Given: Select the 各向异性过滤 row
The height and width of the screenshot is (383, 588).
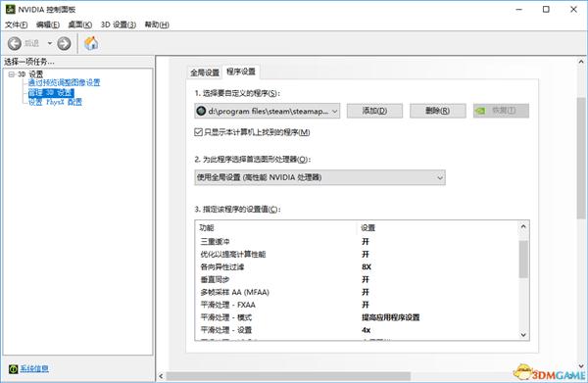Looking at the screenshot, I should tap(357, 267).
